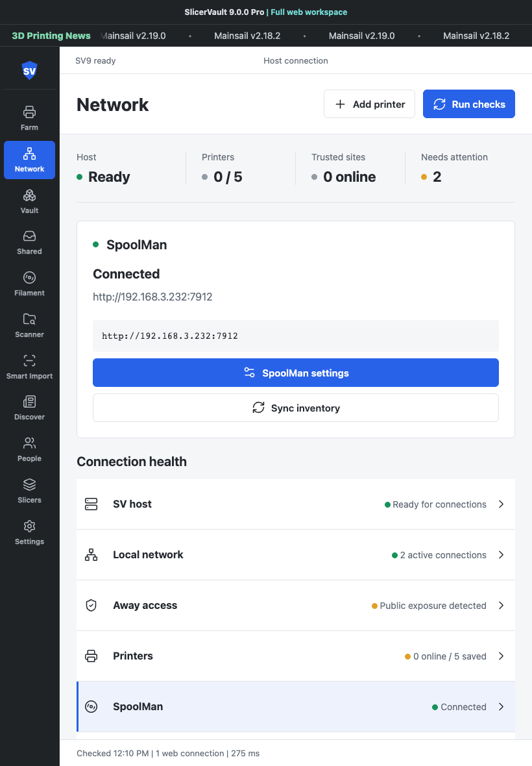Open the Vault cubes icon
The height and width of the screenshot is (766, 532).
(x=29, y=195)
